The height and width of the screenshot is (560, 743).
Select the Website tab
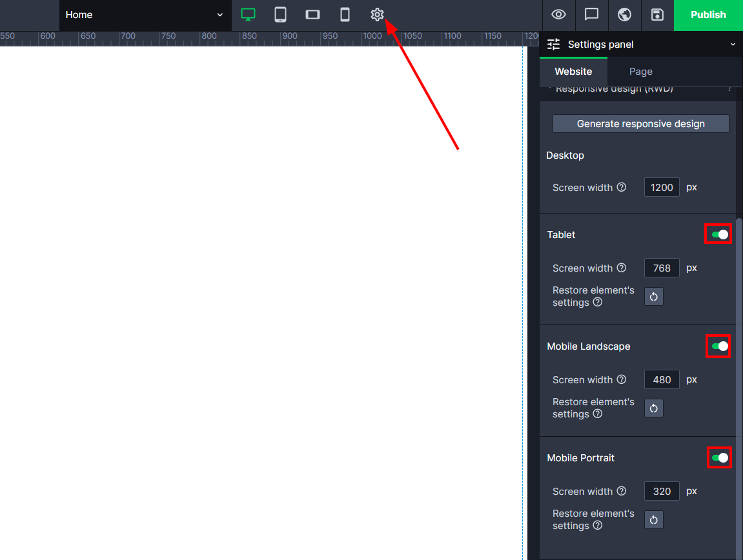(573, 72)
